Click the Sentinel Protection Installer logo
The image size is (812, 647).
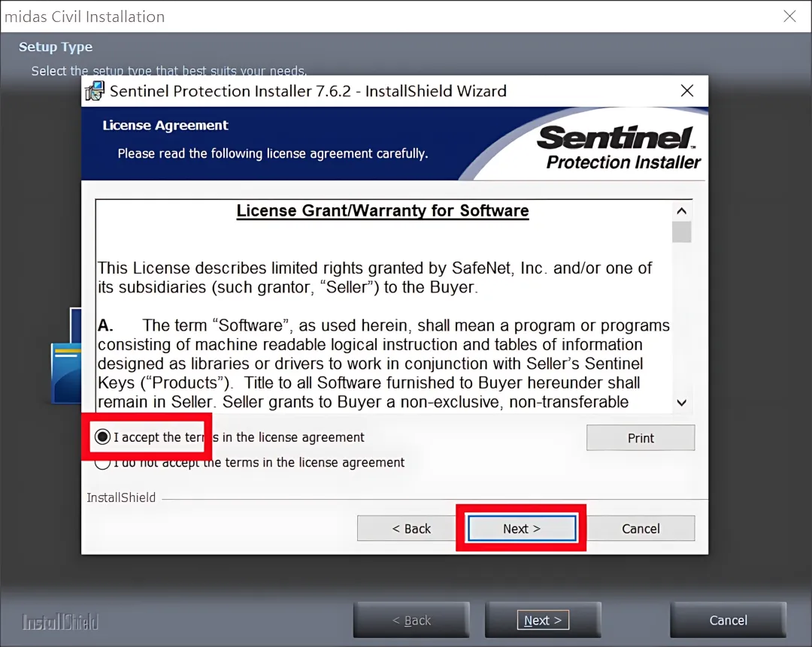click(x=620, y=147)
